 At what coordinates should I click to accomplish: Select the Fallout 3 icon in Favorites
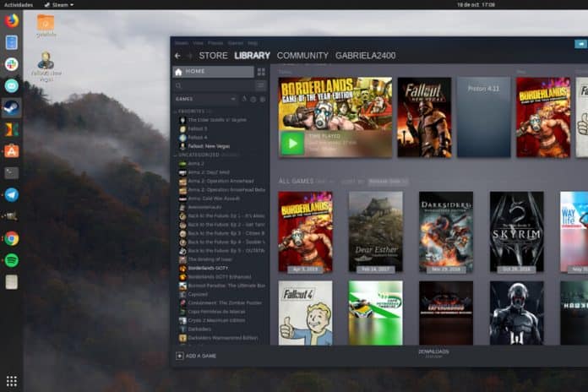182,128
